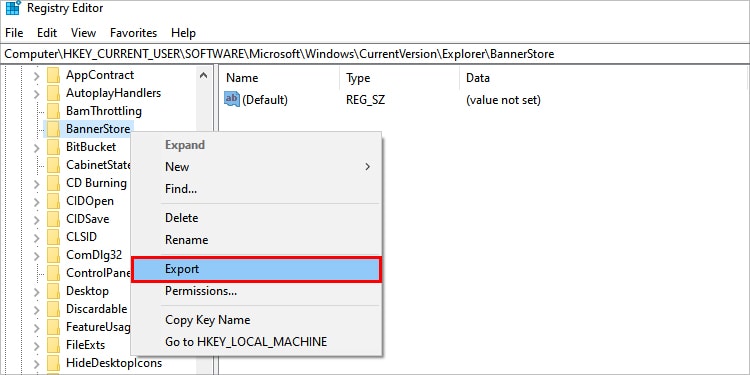
Task: Click the ControlPanel folder icon
Action: [x=53, y=273]
